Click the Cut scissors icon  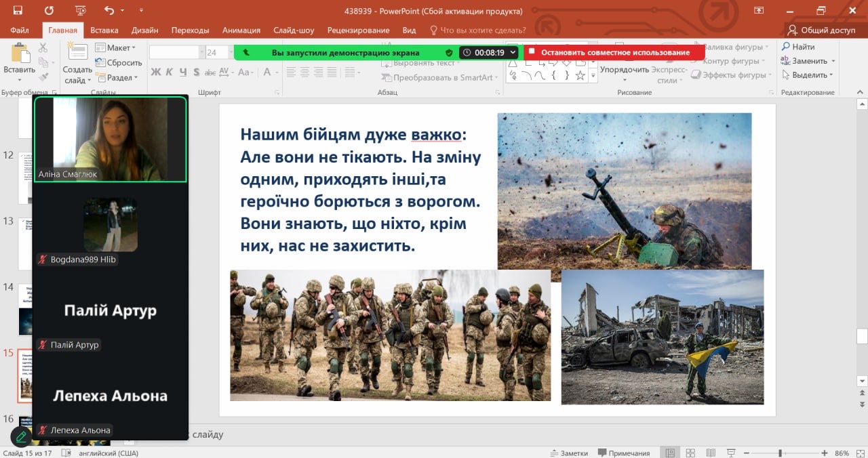point(43,47)
